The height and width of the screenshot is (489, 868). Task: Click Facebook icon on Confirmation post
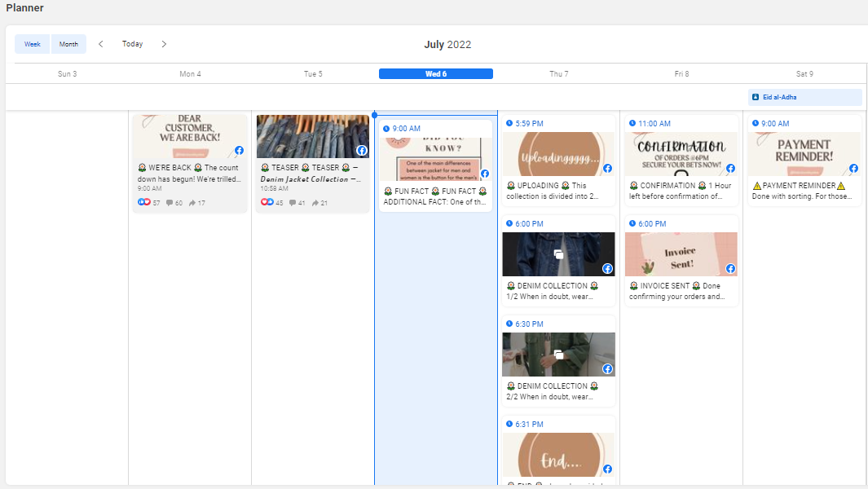tap(731, 169)
